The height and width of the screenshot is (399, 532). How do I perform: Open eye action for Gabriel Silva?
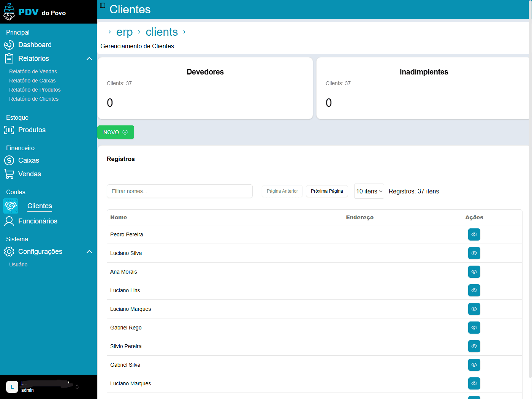(x=474, y=365)
